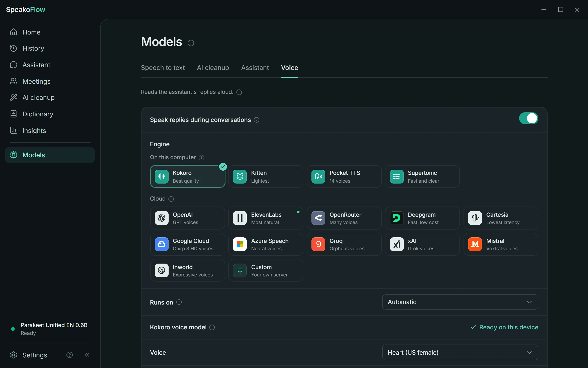Select the Groq Orpheus voices card
The image size is (588, 368).
(344, 244)
